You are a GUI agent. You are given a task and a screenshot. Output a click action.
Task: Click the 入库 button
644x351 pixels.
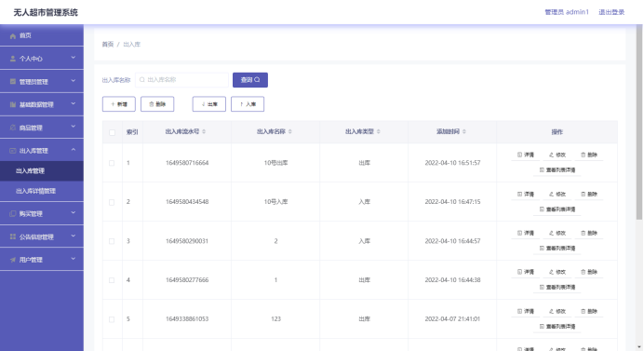[248, 104]
